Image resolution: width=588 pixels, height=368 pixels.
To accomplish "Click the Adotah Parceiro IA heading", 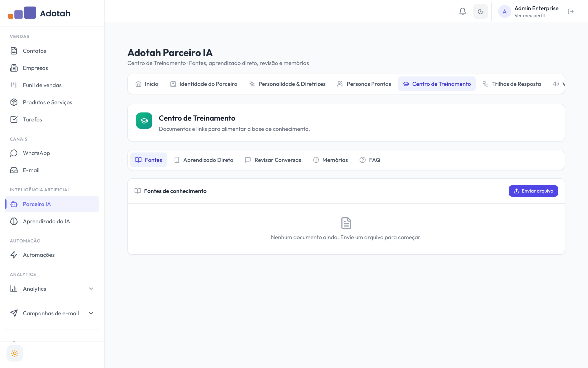I will [170, 53].
